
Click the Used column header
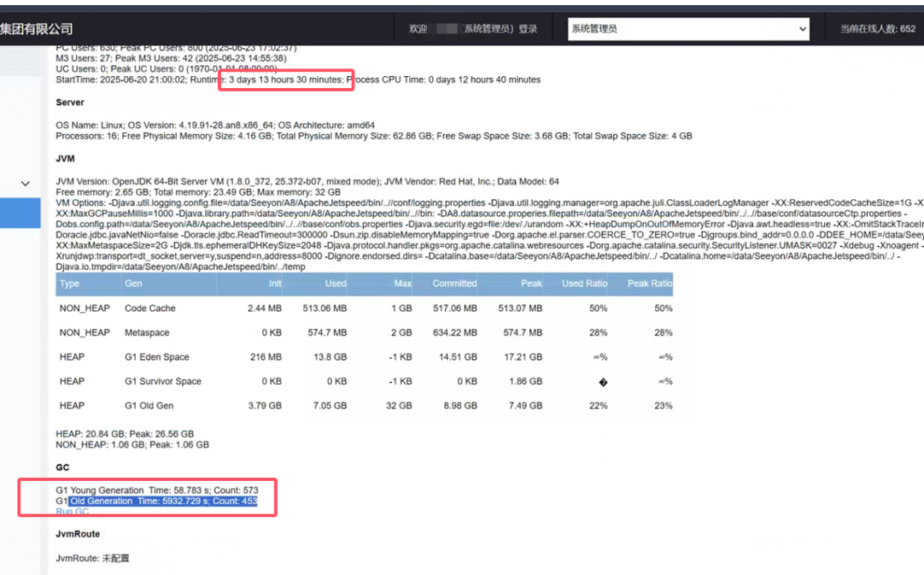click(x=336, y=284)
